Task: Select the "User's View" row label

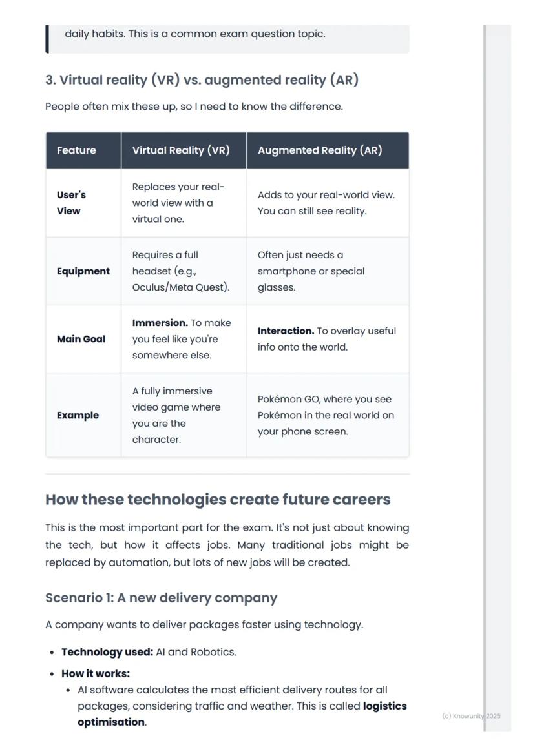Action: [x=71, y=203]
